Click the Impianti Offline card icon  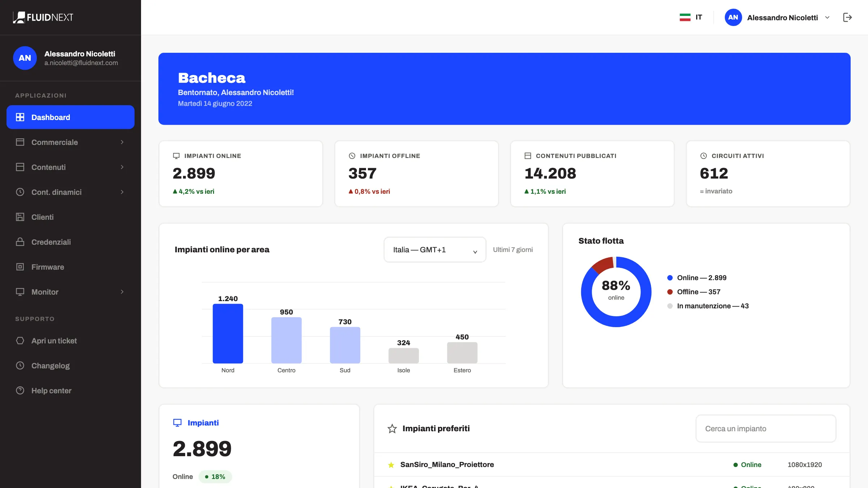coord(352,156)
